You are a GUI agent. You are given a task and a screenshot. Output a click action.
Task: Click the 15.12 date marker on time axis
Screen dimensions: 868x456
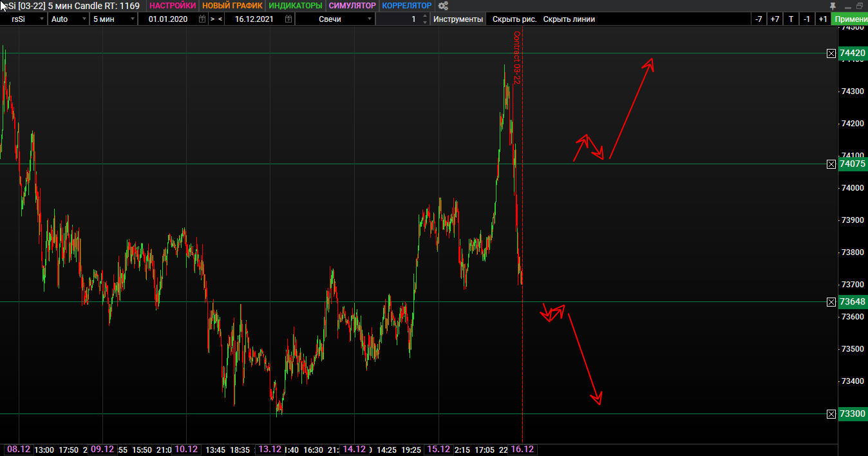click(439, 450)
